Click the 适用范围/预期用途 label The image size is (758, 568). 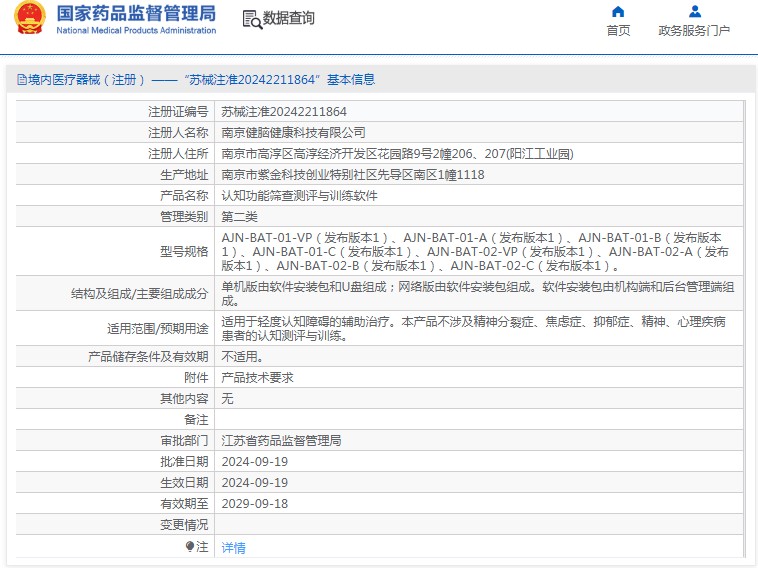[x=158, y=329]
